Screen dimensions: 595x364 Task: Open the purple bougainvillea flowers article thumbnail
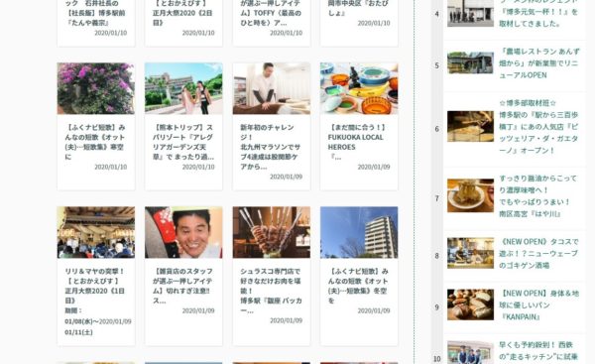tap(95, 88)
